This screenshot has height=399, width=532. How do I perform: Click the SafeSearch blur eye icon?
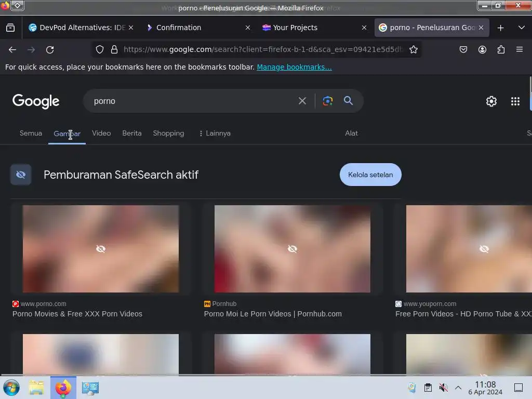click(21, 175)
